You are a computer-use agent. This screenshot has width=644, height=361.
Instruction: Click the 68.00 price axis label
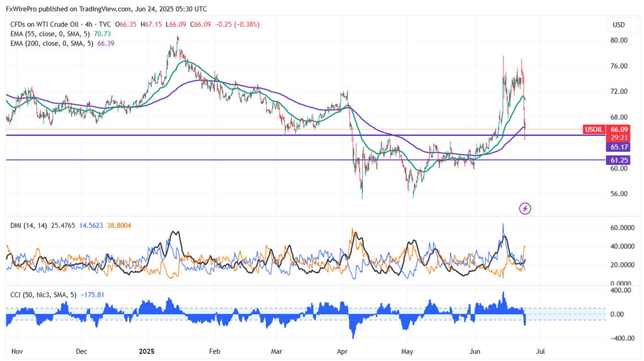point(619,117)
